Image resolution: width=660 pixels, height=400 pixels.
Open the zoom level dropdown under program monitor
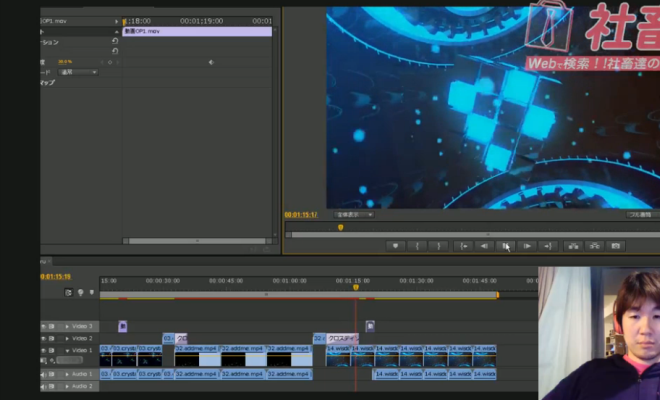(354, 214)
